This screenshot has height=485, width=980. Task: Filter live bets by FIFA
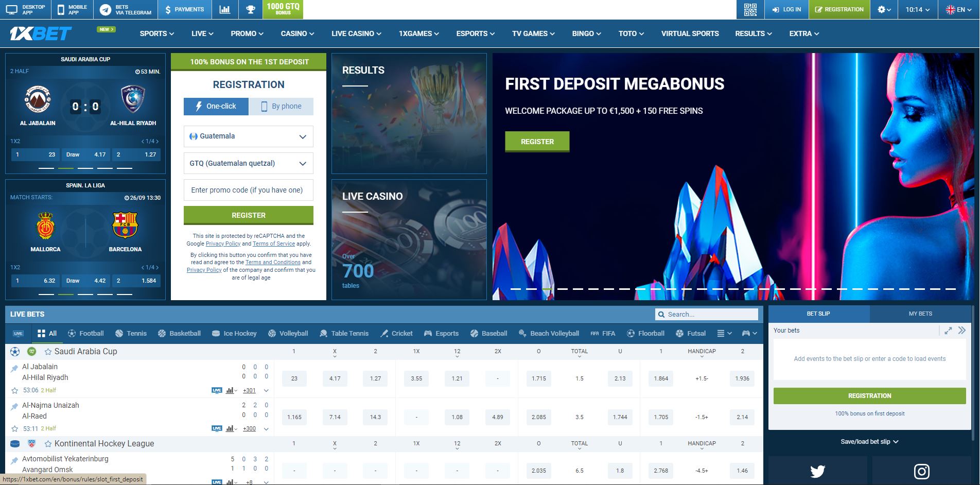tap(603, 334)
